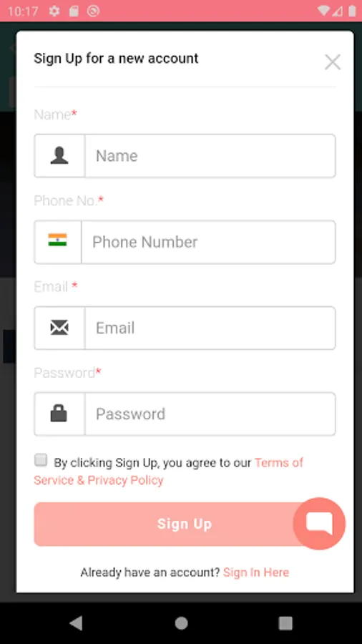
Task: Focus the Password input field
Action: point(210,414)
